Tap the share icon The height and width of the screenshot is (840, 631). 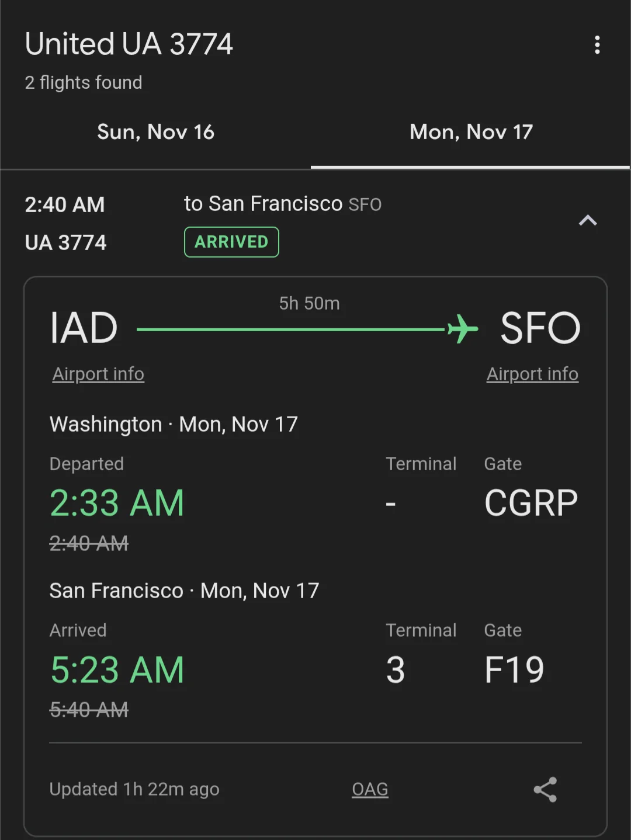point(545,790)
